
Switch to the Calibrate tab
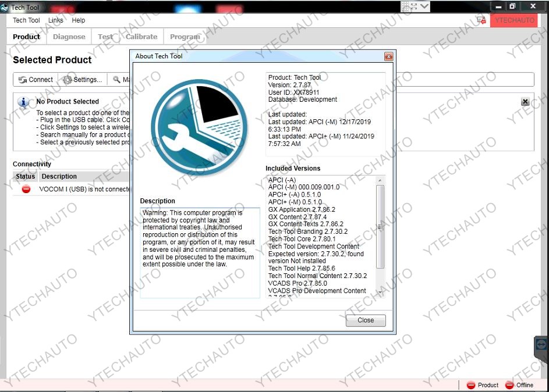click(141, 36)
